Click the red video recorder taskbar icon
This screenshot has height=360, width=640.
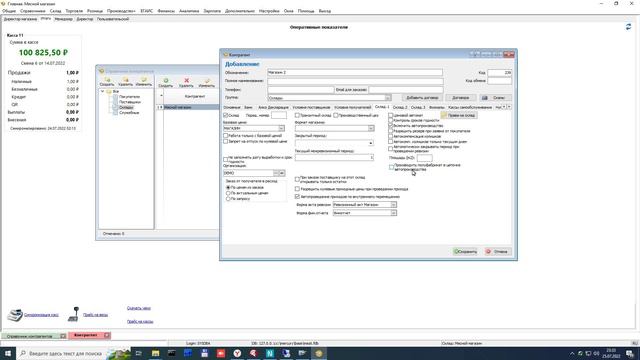[x=221, y=353]
